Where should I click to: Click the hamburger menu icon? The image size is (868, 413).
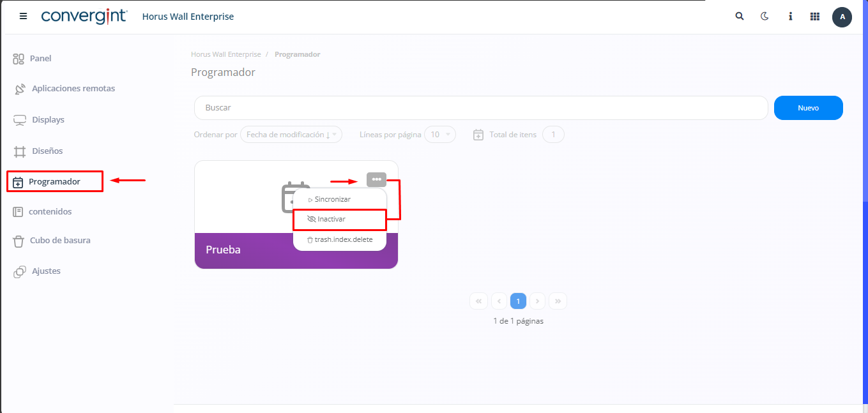click(x=24, y=17)
